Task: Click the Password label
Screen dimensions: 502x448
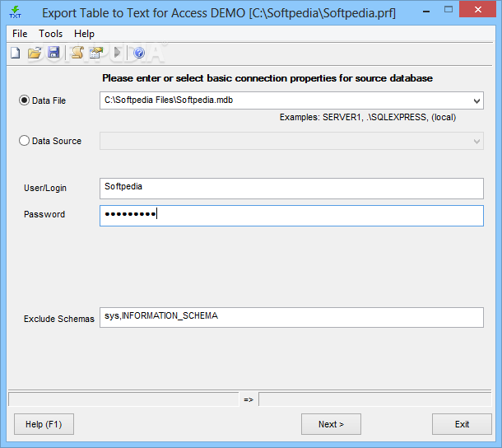Action: [x=44, y=214]
